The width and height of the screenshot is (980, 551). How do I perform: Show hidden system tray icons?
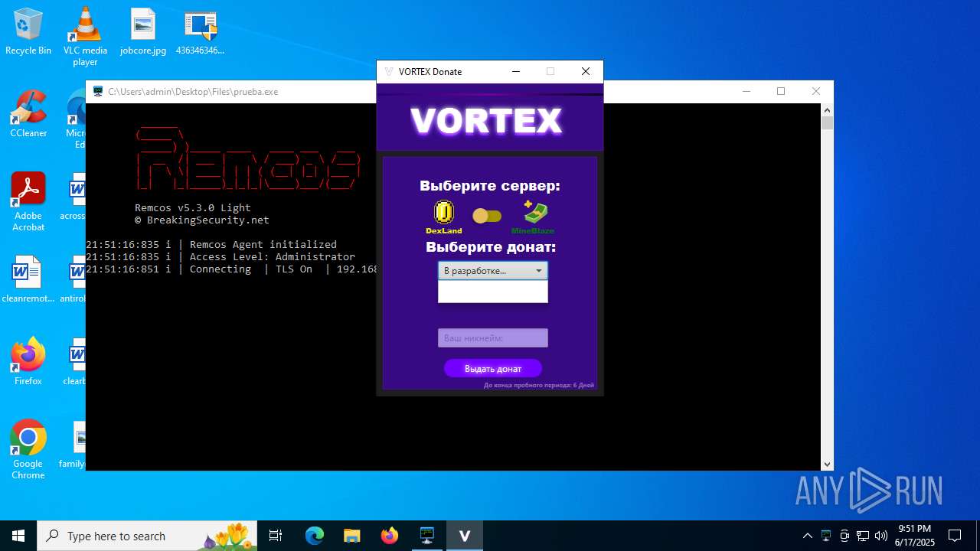pos(807,536)
